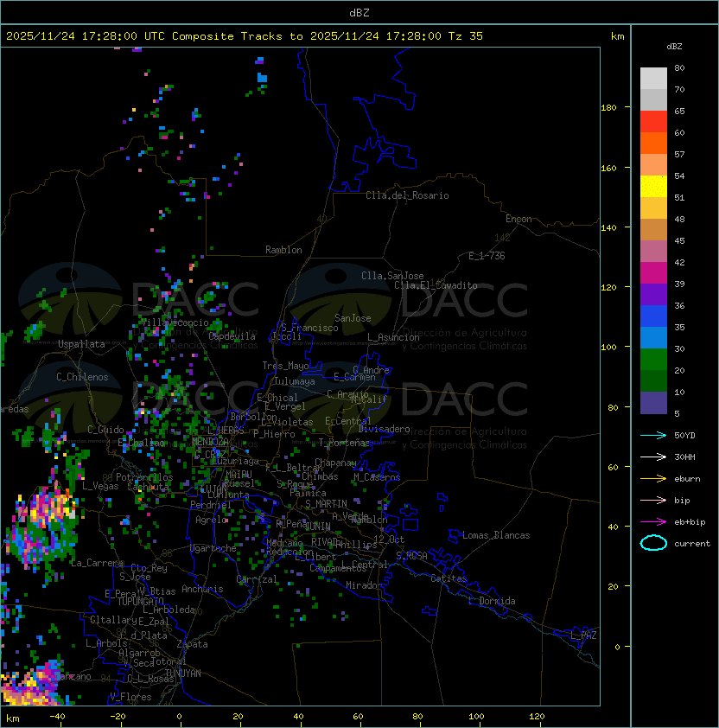Image resolution: width=719 pixels, height=728 pixels.
Task: Select the TUPUNGATO map label
Action: tap(140, 601)
